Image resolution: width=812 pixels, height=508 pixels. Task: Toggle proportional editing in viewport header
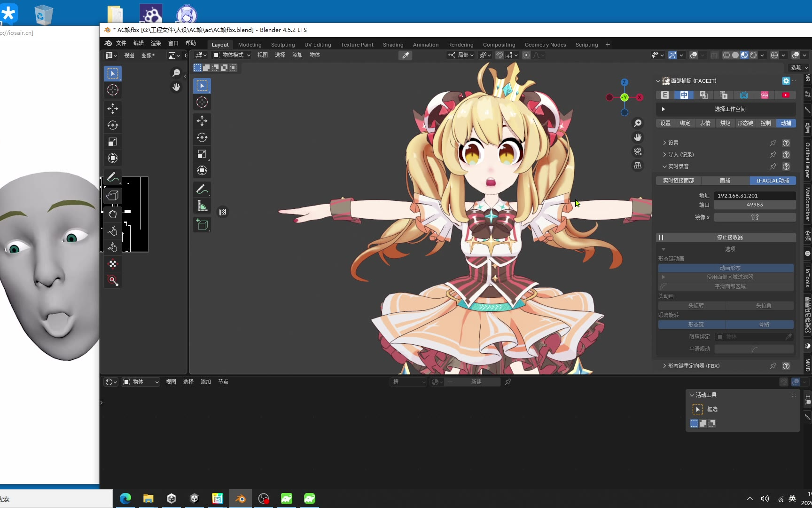coord(526,56)
